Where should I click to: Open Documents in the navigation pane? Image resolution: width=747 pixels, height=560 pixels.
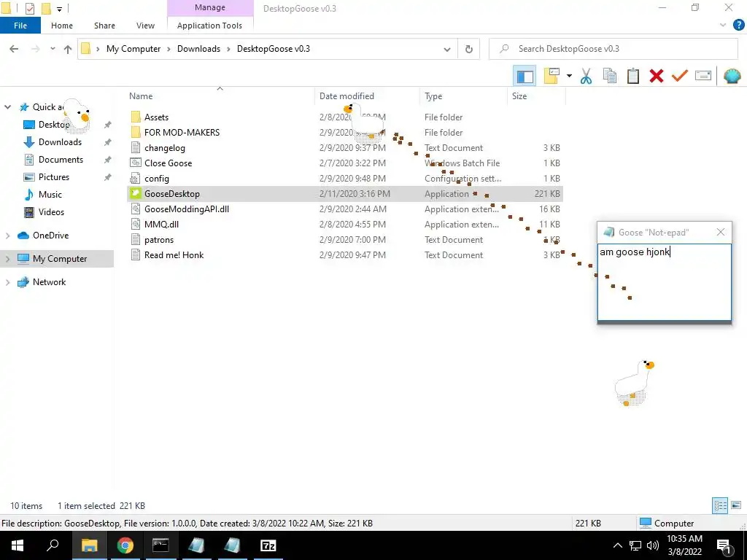pos(61,160)
